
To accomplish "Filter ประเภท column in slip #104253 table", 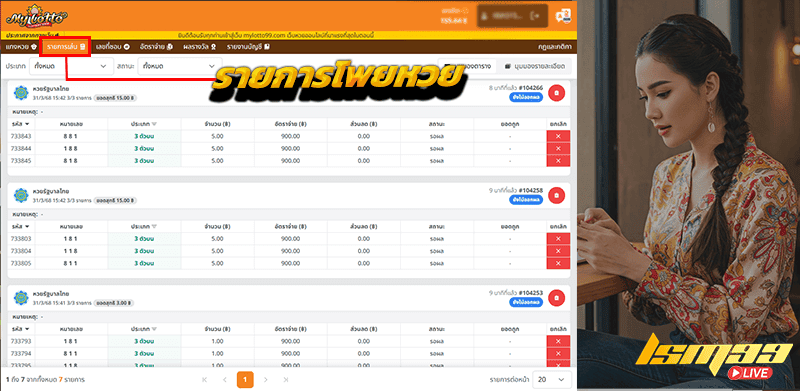I will pyautogui.click(x=155, y=329).
